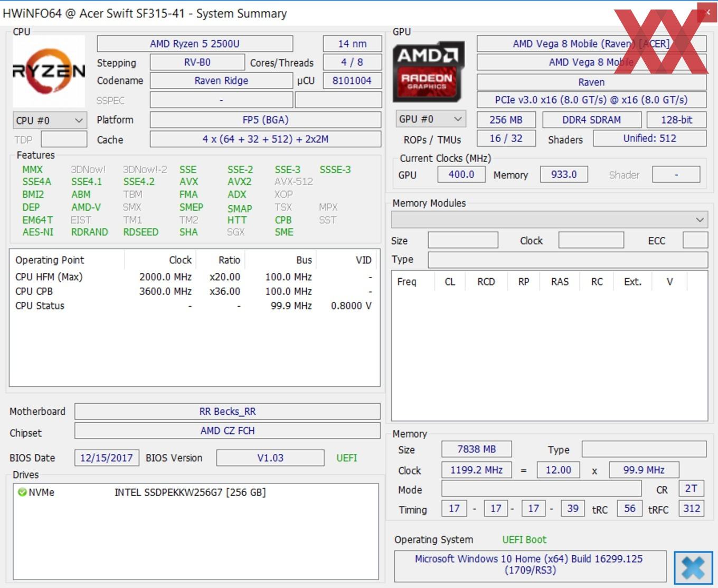Click the RAS column header in memory table
The height and width of the screenshot is (588, 718).
pos(560,281)
